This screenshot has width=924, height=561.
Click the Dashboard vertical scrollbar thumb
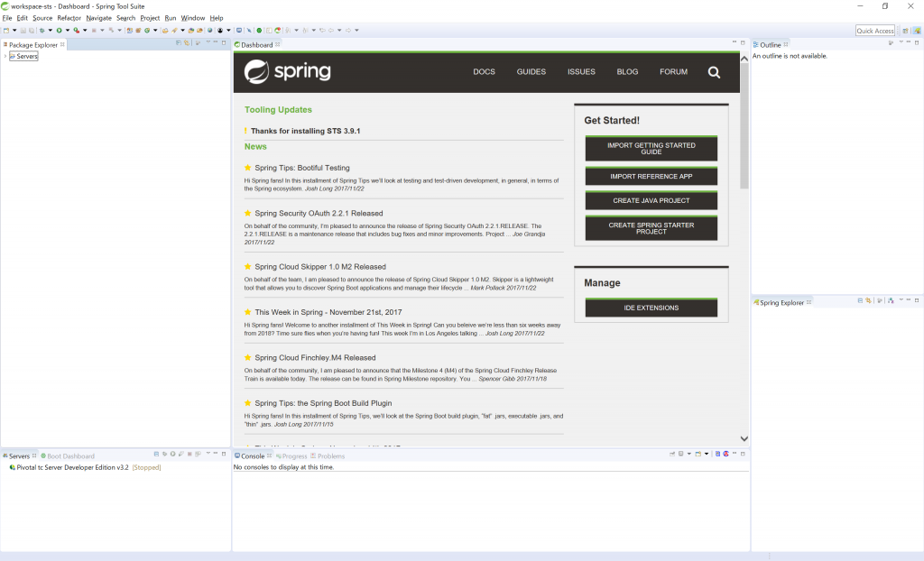pos(744,135)
